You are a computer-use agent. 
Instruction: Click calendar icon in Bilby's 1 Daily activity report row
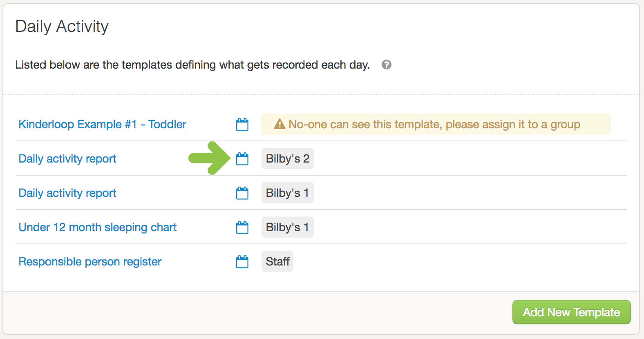point(242,193)
